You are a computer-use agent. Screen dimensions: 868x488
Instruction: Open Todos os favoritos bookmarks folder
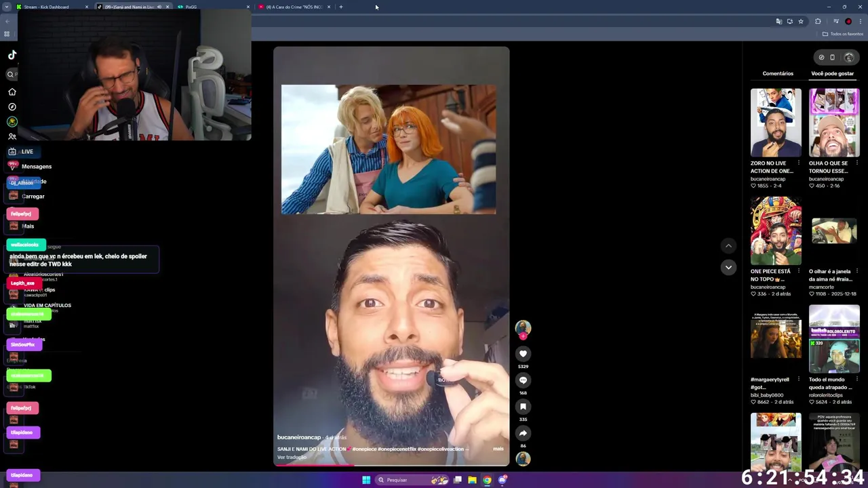pyautogui.click(x=843, y=34)
